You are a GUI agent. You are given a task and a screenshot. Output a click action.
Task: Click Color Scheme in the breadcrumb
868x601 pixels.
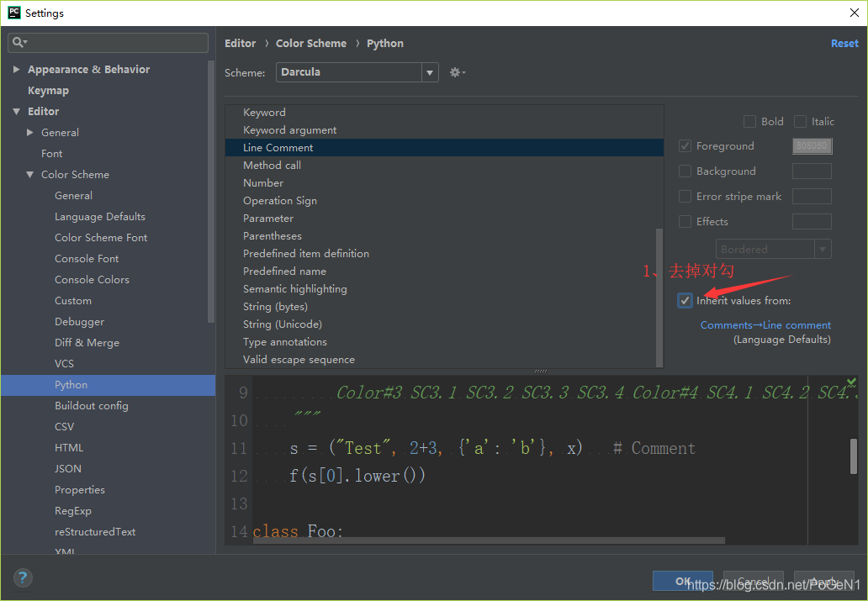[x=311, y=43]
